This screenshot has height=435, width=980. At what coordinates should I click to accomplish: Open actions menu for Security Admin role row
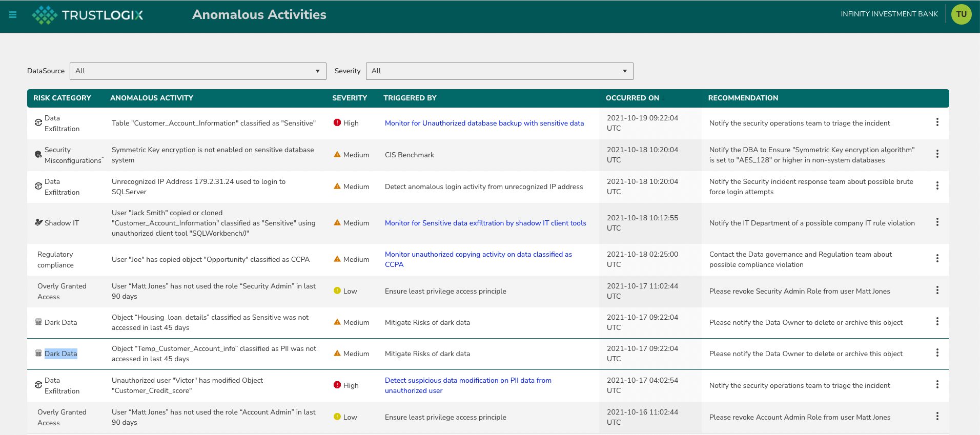[937, 290]
